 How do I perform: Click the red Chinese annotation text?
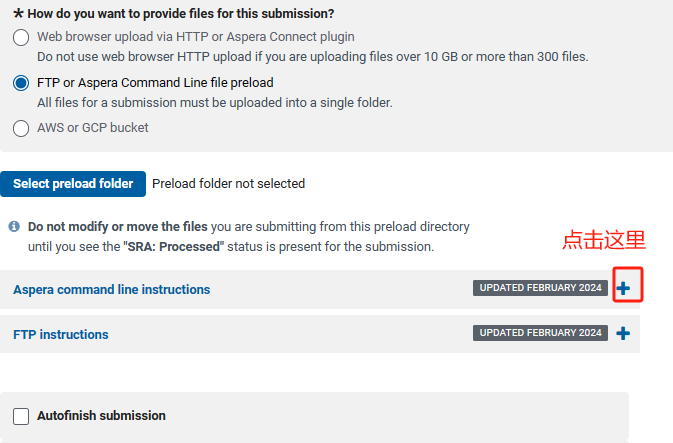coord(604,240)
